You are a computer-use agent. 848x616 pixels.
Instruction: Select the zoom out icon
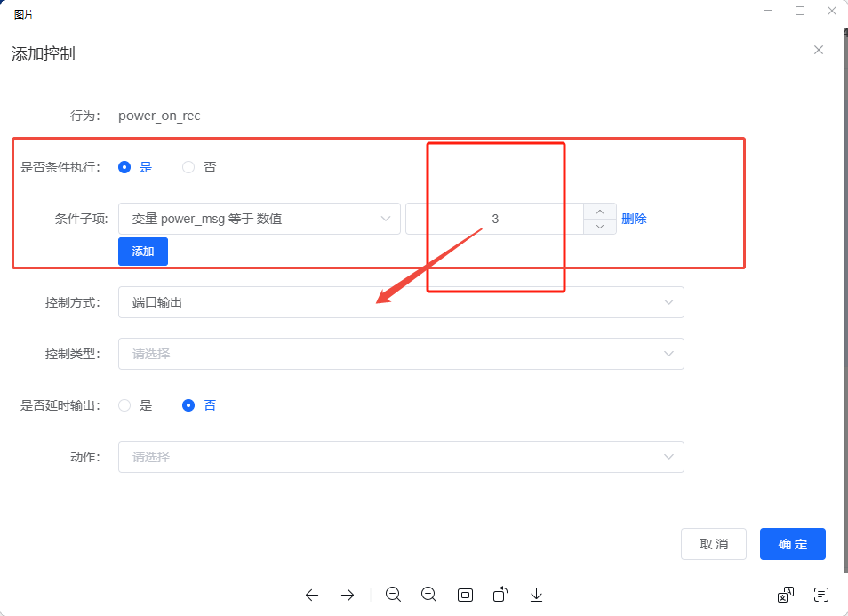393,595
